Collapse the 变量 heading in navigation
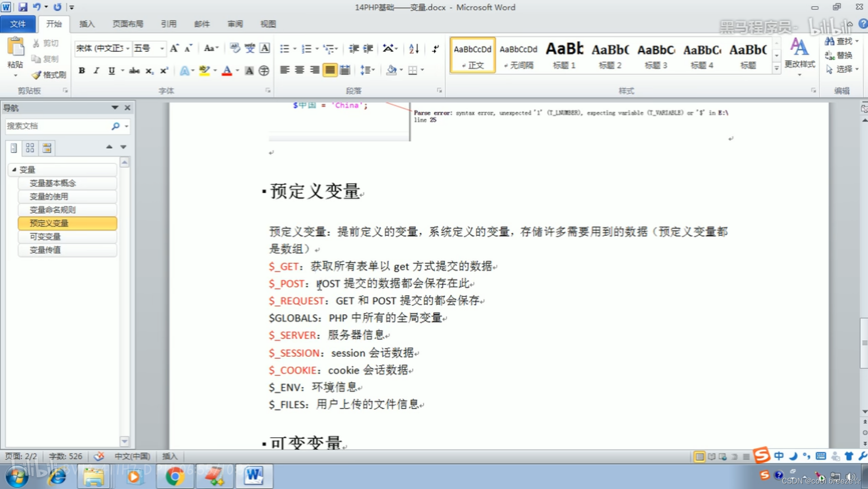Image resolution: width=868 pixels, height=489 pixels. click(14, 169)
